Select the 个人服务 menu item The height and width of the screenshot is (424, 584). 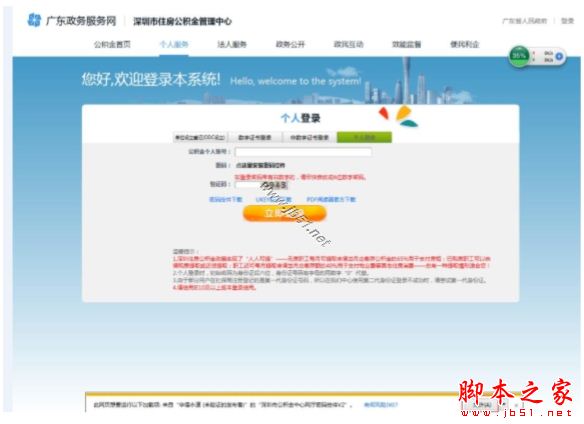(174, 44)
